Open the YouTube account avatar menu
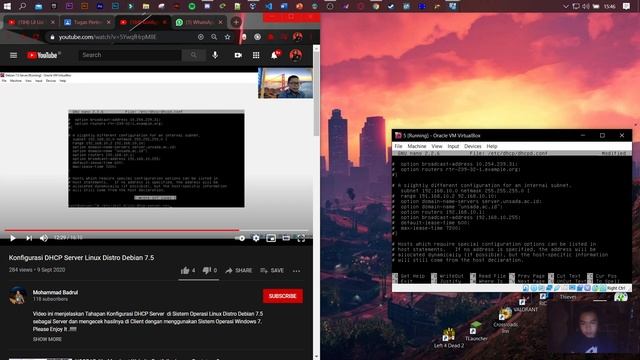This screenshot has width=640, height=360. [296, 55]
